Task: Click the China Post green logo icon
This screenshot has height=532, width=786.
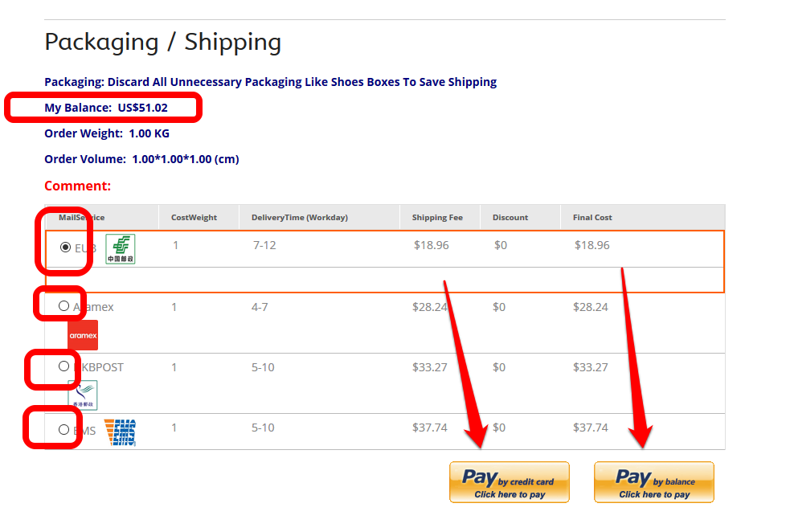Action: (x=121, y=248)
